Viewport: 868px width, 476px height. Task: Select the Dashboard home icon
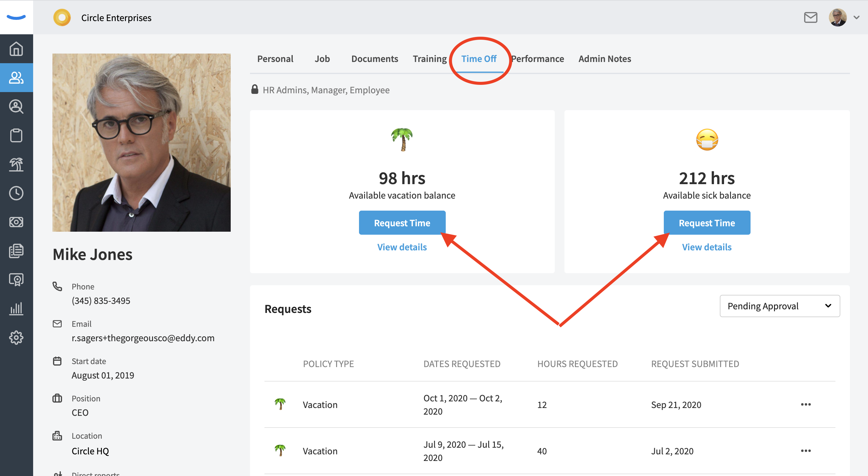(x=16, y=49)
